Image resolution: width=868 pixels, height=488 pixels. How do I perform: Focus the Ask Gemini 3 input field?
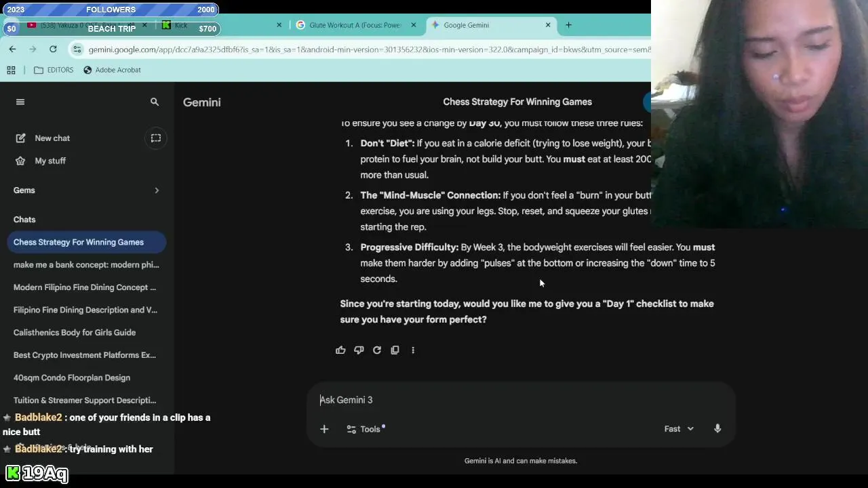(x=521, y=400)
